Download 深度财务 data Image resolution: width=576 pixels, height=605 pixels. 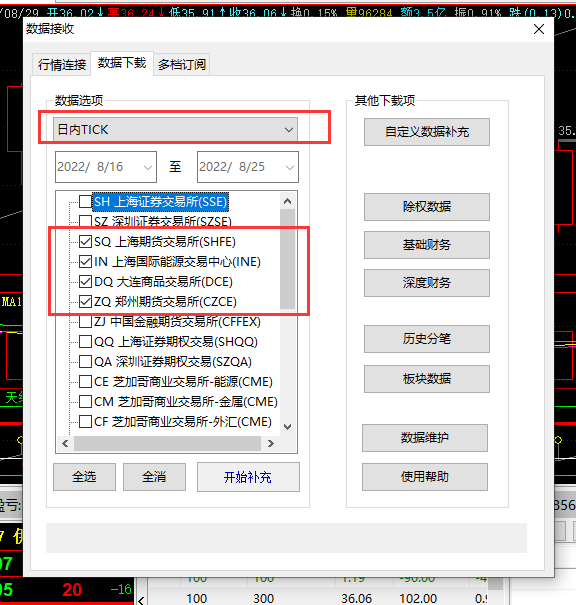[427, 283]
